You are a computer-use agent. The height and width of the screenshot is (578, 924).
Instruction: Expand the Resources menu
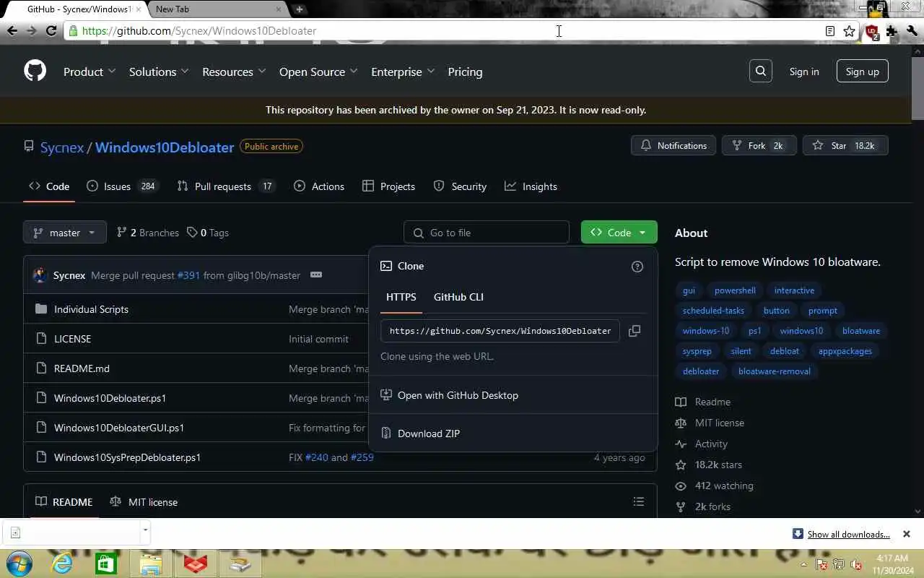234,72
